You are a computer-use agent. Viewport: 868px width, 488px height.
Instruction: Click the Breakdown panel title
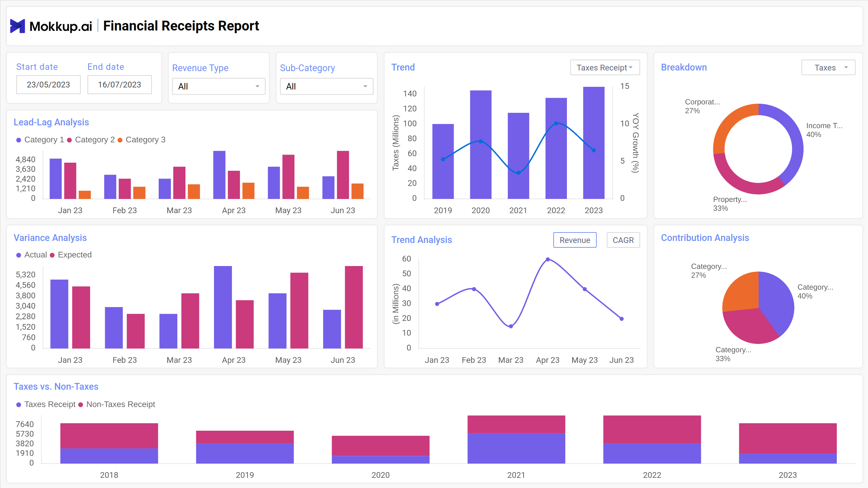pos(684,67)
